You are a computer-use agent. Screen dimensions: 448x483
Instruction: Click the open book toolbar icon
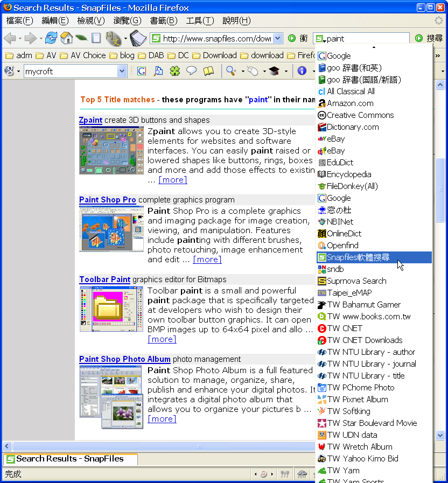tap(208, 71)
